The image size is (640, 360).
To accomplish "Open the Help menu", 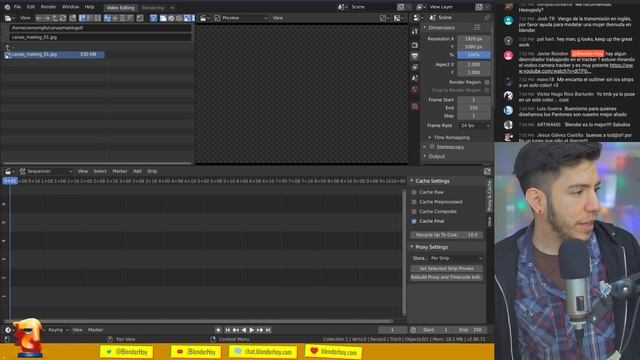I will click(x=89, y=7).
